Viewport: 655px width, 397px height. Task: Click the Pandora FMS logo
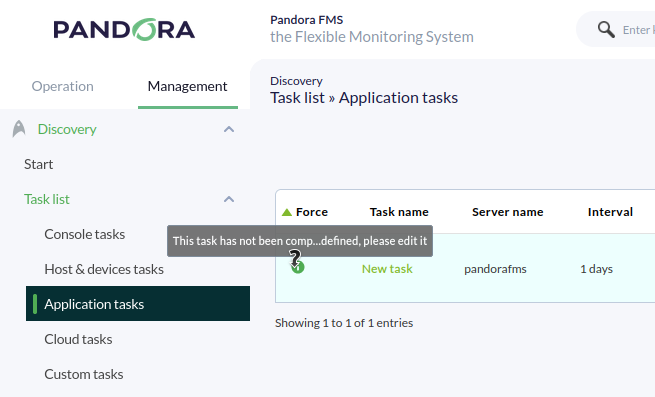(x=124, y=30)
